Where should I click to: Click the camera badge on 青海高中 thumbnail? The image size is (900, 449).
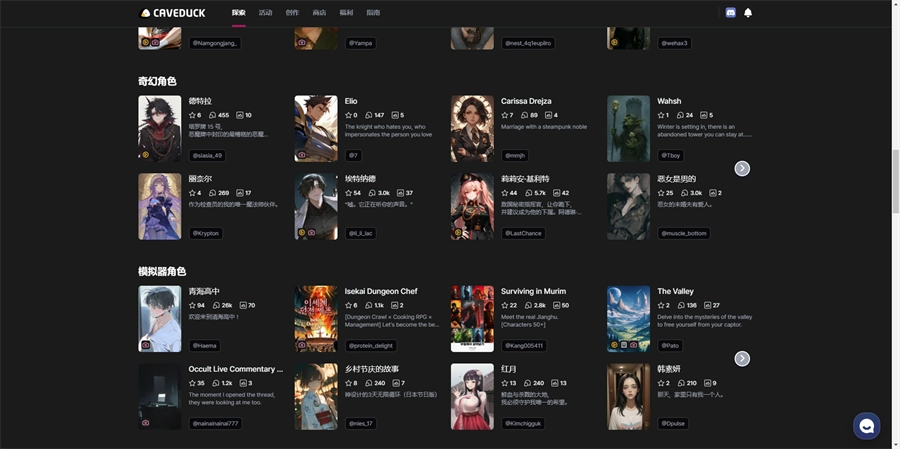(x=146, y=345)
